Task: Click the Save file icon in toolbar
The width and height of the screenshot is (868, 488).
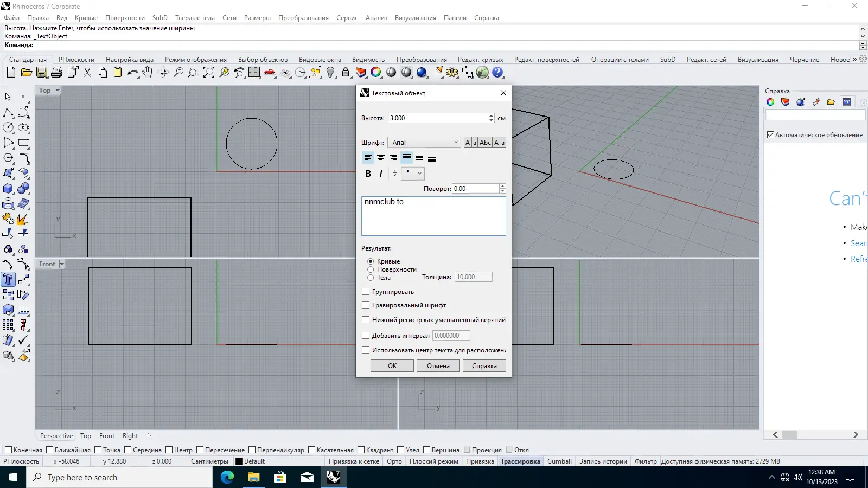Action: (42, 73)
